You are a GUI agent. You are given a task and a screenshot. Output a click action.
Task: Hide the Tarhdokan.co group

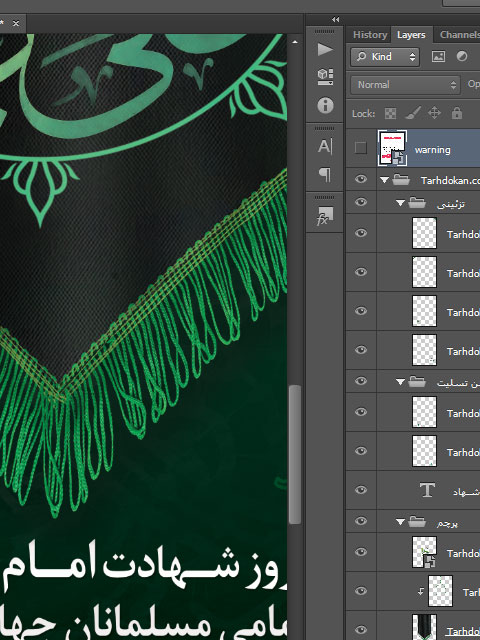[361, 179]
